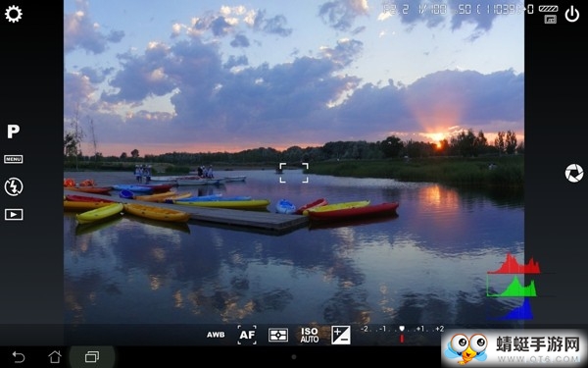588x368 pixels.
Task: Tap the power icon to exit
Action: pyautogui.click(x=572, y=15)
